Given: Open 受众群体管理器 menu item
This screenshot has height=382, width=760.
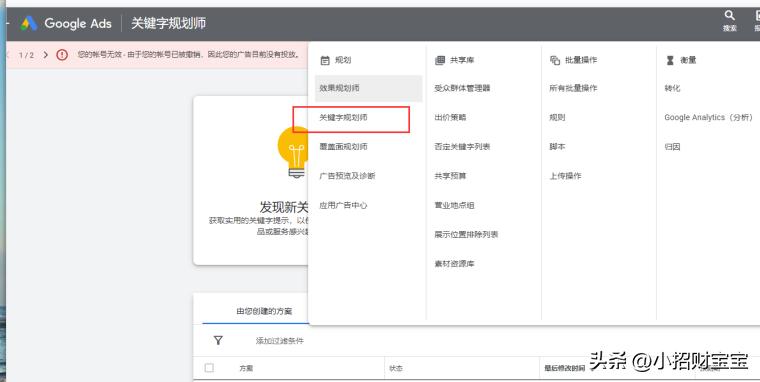Looking at the screenshot, I should (x=462, y=88).
